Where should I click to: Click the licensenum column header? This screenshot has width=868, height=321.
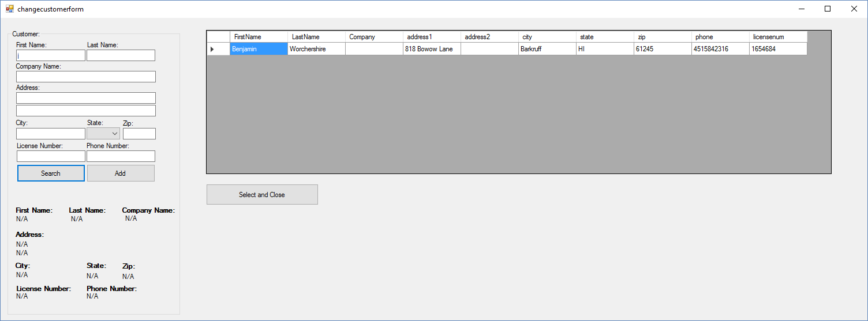tap(778, 37)
